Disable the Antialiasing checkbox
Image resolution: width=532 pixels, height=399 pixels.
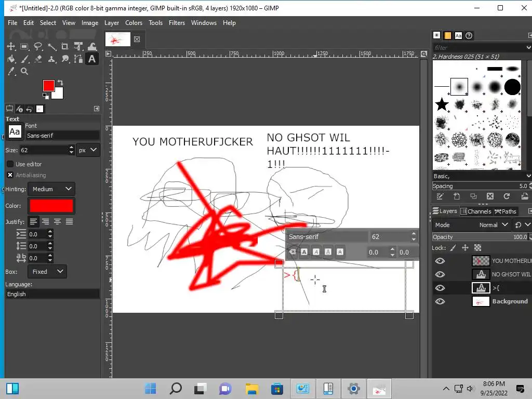(x=10, y=175)
